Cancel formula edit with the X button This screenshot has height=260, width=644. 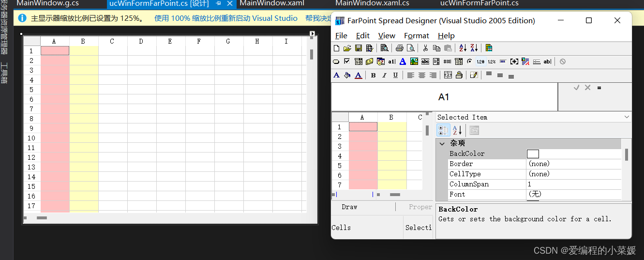tap(587, 88)
